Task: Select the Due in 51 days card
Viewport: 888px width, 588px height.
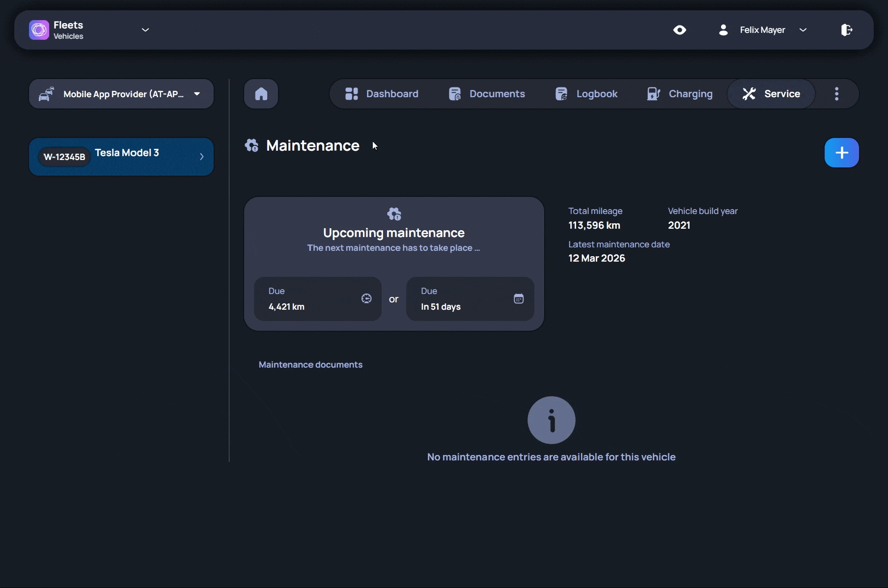Action: (x=470, y=299)
